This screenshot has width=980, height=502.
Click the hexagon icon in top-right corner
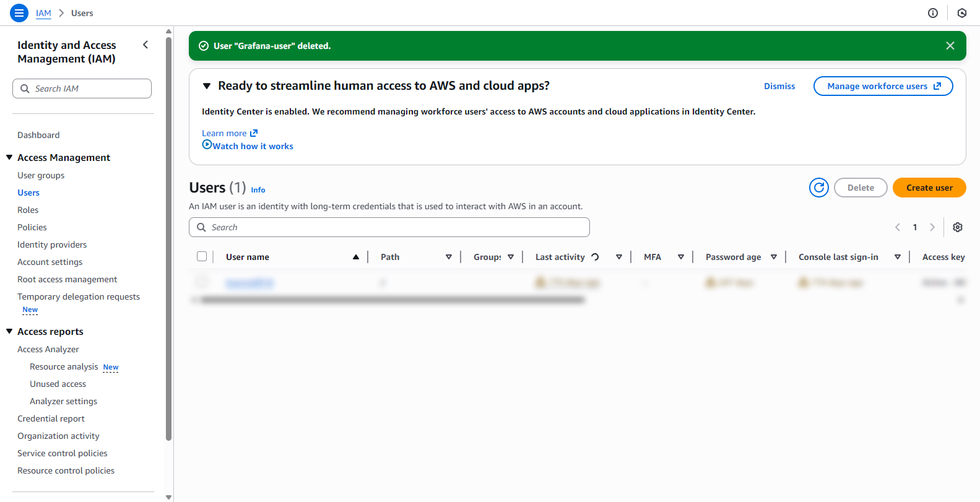962,13
